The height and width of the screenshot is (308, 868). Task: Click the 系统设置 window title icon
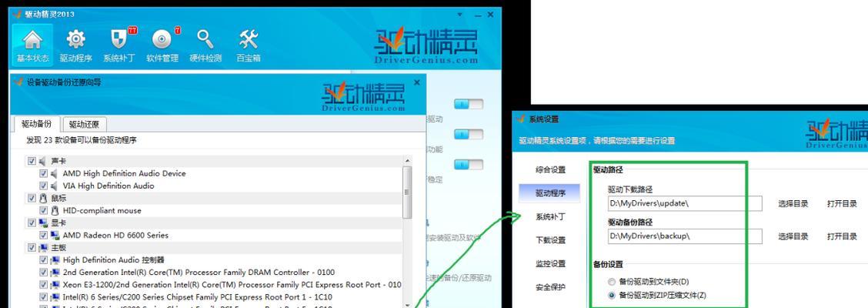pos(520,119)
